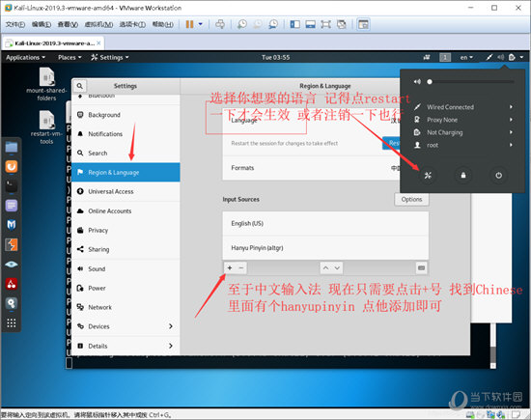Launch the red Cherrytree dock icon
The image size is (531, 420).
[x=12, y=284]
